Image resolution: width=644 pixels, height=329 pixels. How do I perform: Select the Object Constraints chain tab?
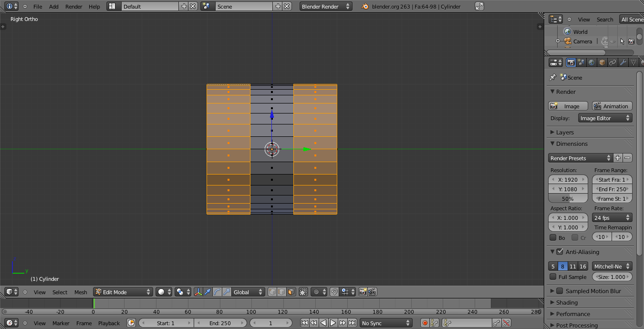(x=613, y=62)
